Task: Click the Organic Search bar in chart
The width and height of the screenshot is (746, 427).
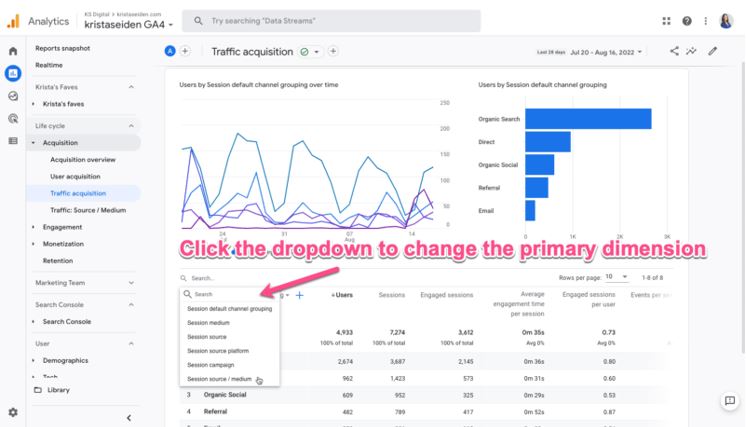Action: click(x=588, y=119)
